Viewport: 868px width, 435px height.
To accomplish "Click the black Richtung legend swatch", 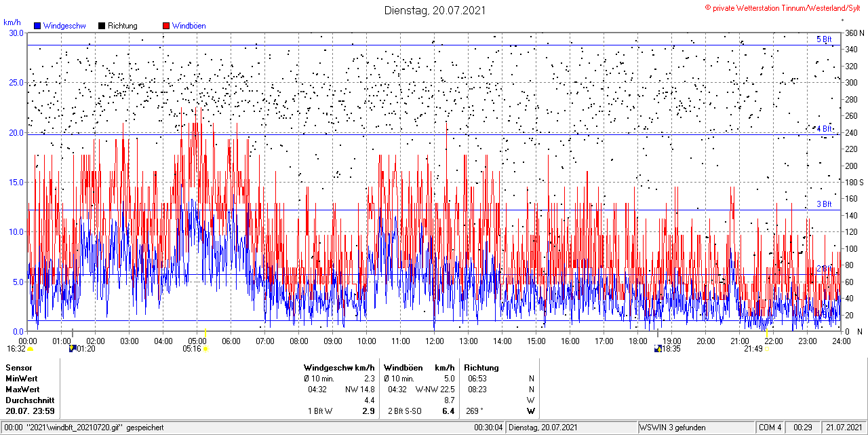I will point(102,26).
